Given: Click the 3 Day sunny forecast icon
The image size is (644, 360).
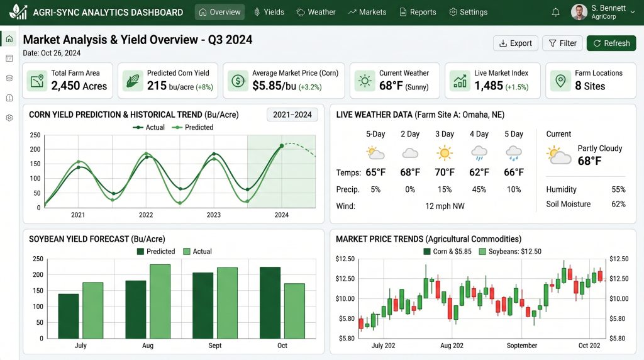Looking at the screenshot, I should 445,153.
